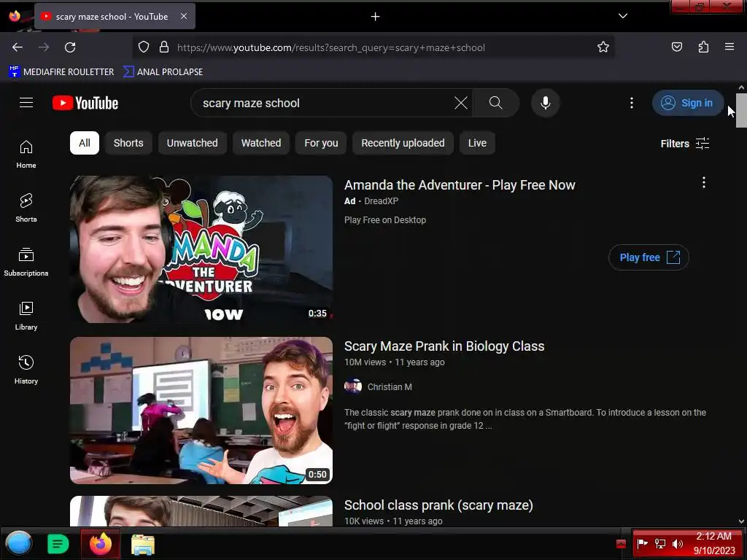Click the shield tracking protection icon

[x=144, y=47]
